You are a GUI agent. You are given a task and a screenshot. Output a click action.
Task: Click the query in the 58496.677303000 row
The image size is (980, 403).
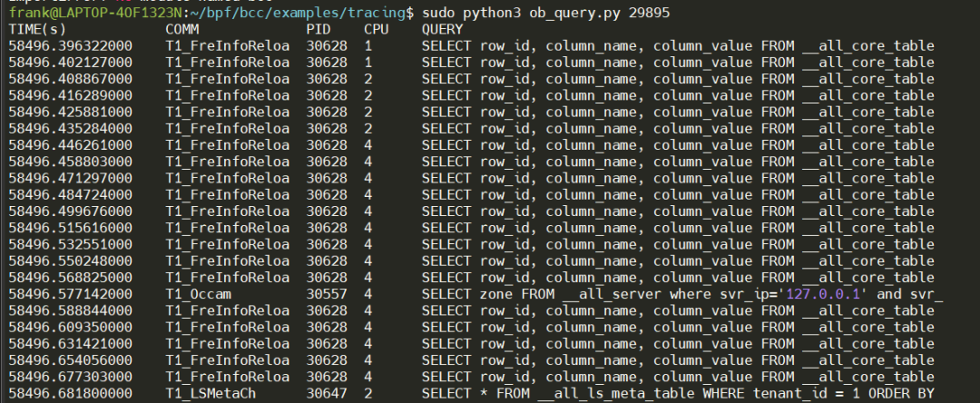(x=678, y=377)
